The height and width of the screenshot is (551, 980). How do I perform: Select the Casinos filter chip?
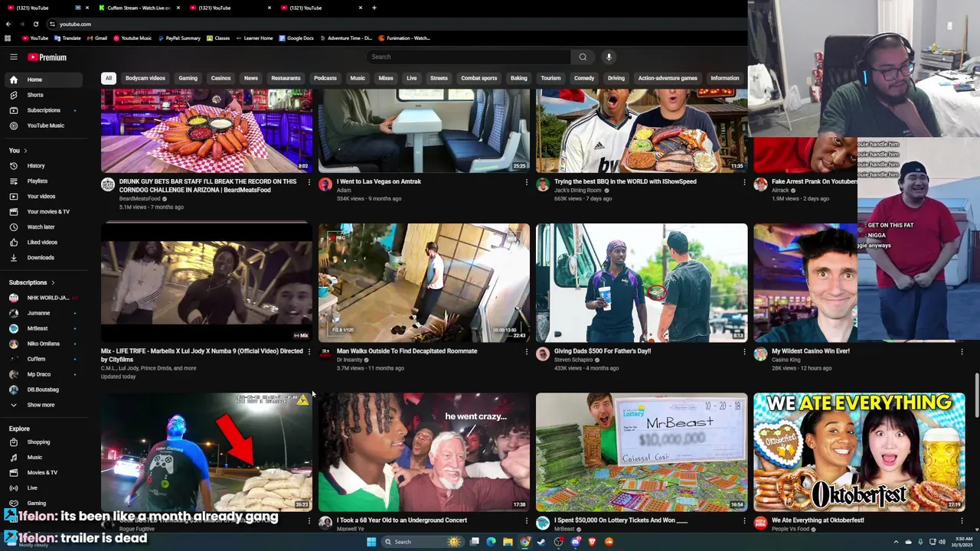pos(220,78)
